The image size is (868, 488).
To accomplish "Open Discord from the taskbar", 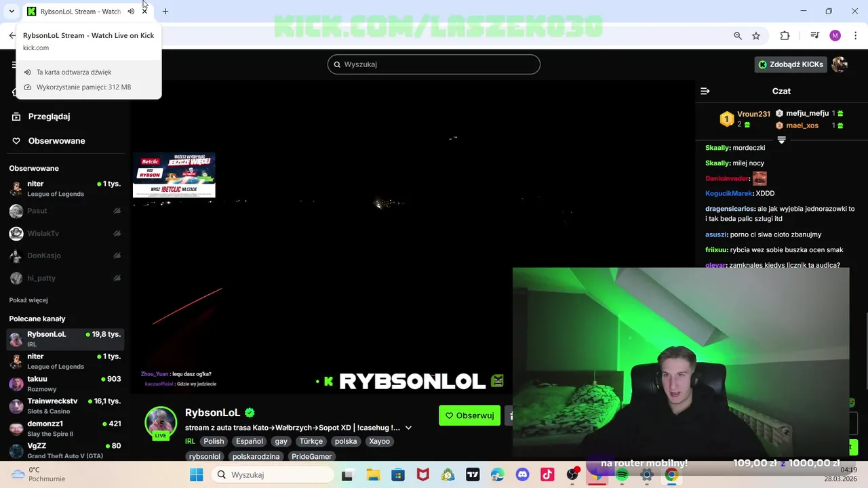I will pos(522,474).
